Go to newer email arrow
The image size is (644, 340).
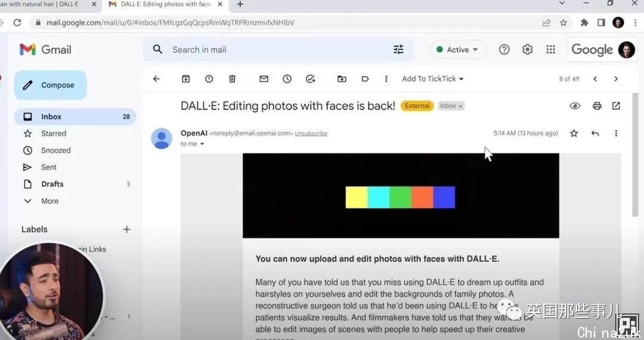[595, 79]
